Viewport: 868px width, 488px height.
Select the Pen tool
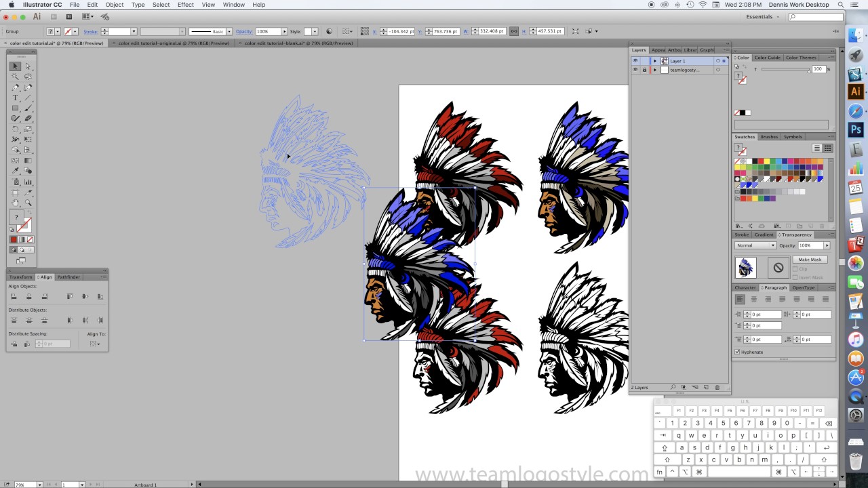[15, 87]
